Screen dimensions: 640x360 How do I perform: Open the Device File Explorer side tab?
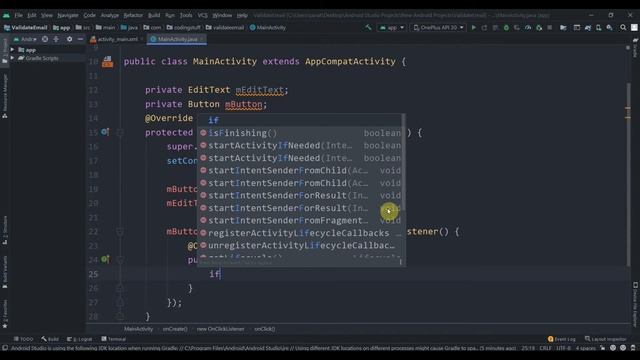point(635,303)
